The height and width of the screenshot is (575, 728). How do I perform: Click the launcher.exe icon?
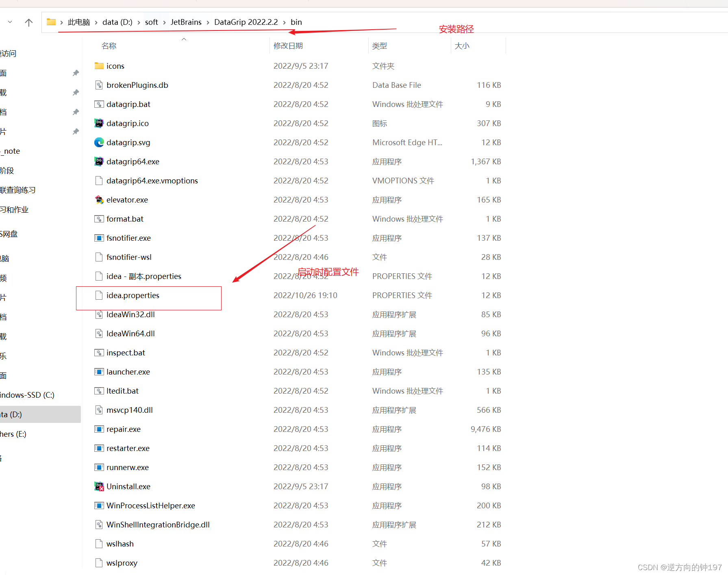tap(99, 372)
